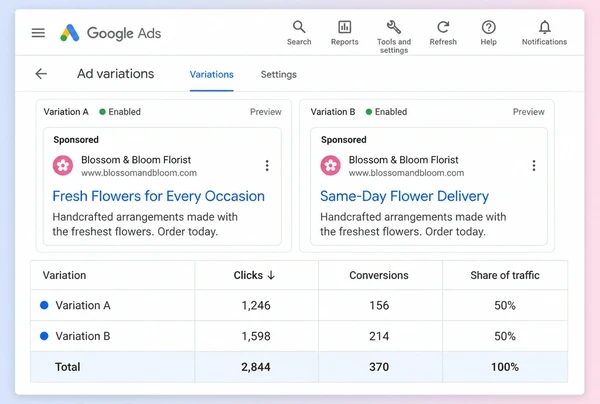The image size is (600, 404).
Task: Click the 100% total traffic share cell
Action: click(505, 367)
